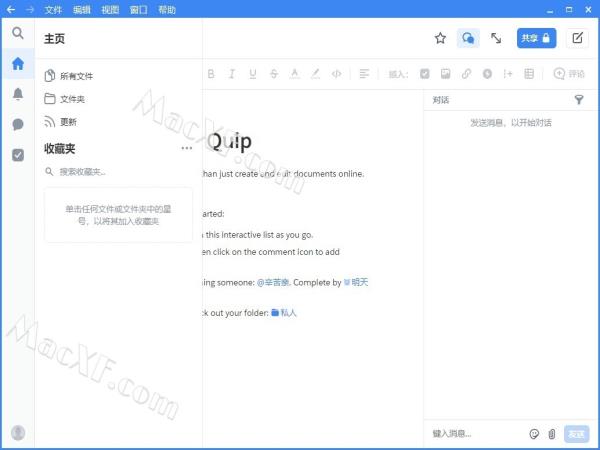Open 所有文件 all files

click(x=69, y=76)
